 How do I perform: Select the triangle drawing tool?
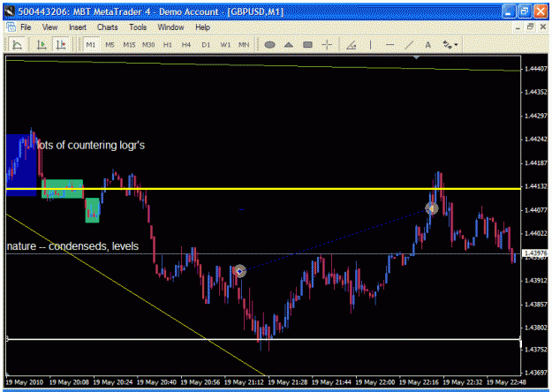coord(289,45)
